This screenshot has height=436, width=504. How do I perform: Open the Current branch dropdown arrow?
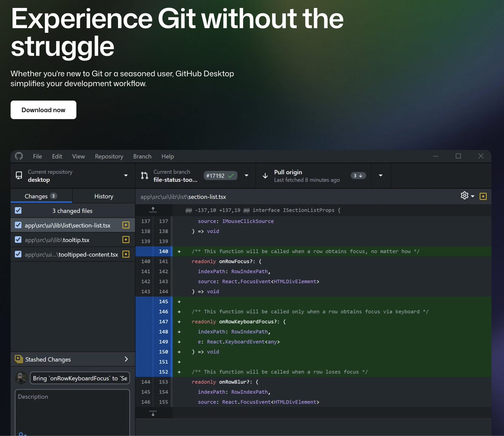247,175
